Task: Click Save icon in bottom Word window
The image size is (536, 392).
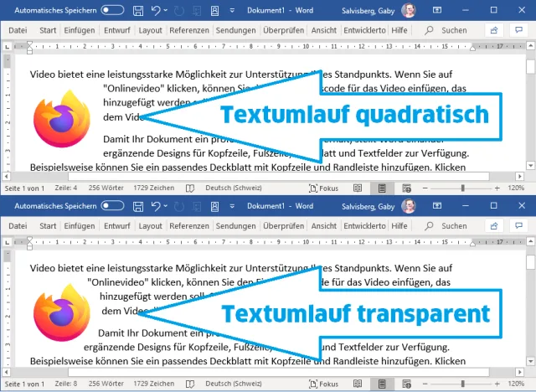Action: coord(138,206)
